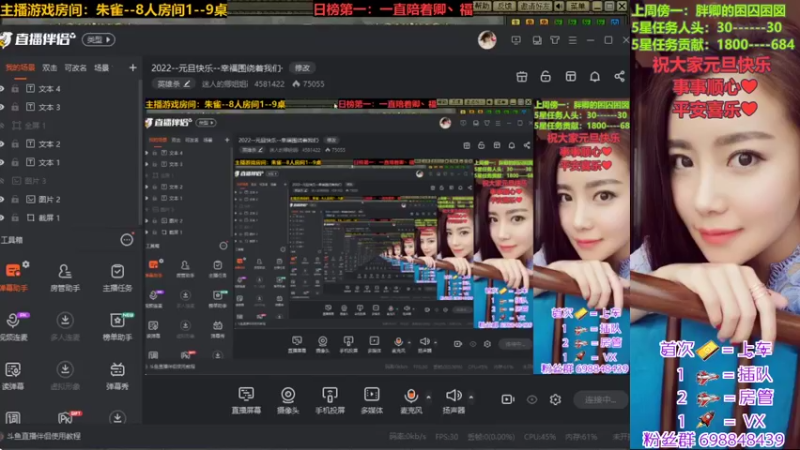Viewport: 800px width, 450px height.
Task: Download the 虚拟形象 tool
Action: pyautogui.click(x=65, y=375)
